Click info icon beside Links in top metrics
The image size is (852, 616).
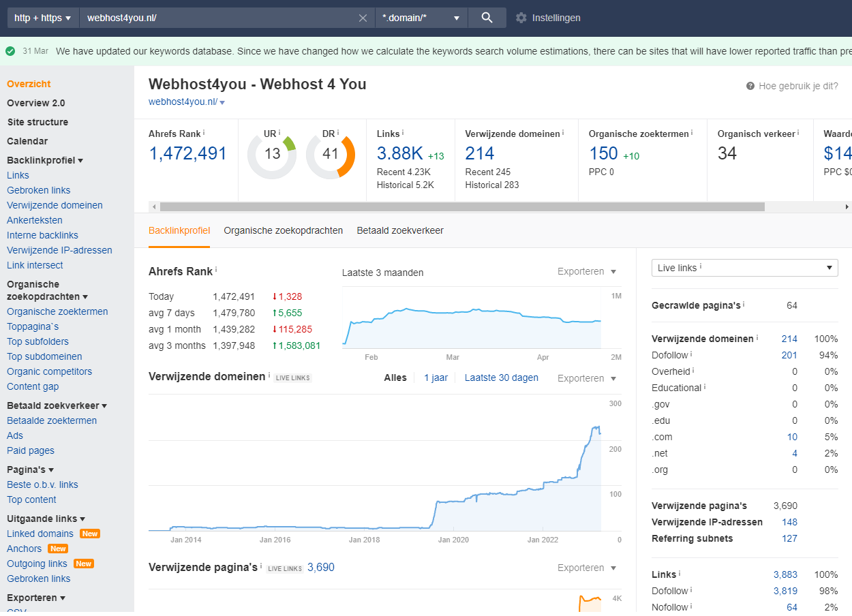(403, 132)
